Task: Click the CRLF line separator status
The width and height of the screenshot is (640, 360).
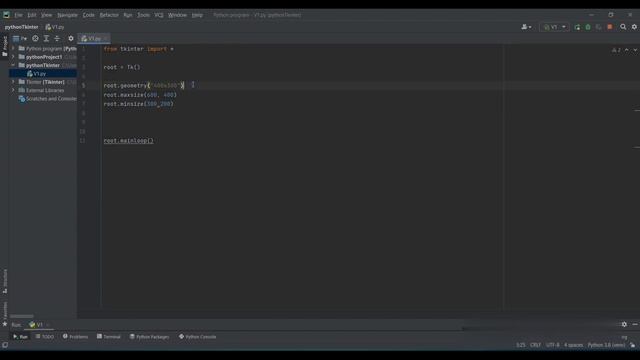Action: tap(535, 345)
